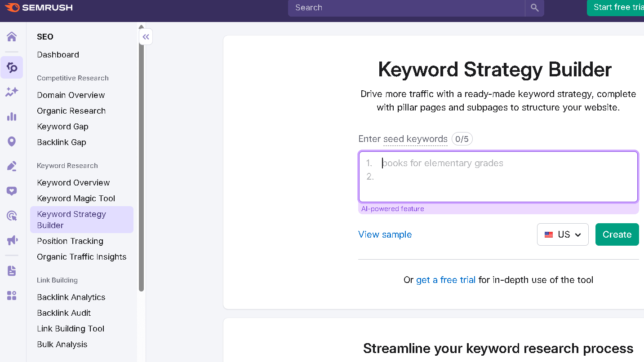Viewport: 644px width, 362px height.
Task: Open the Agency megaphone toolkit icon
Action: [12, 240]
